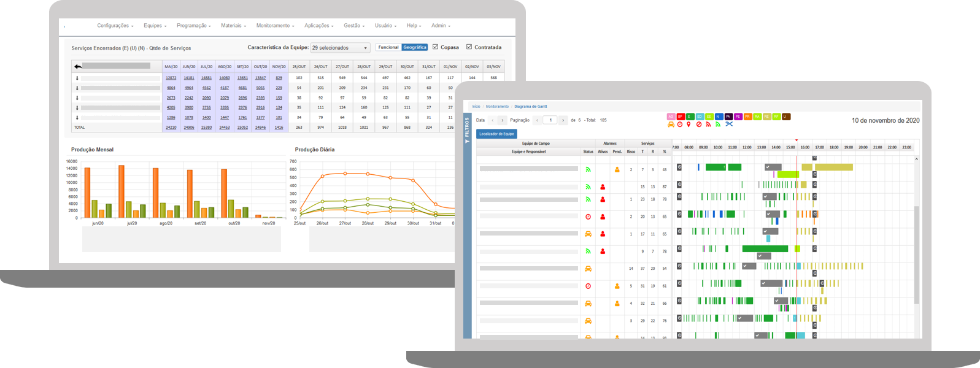Click the red signal icon in legend
The image size is (980, 368).
[708, 125]
